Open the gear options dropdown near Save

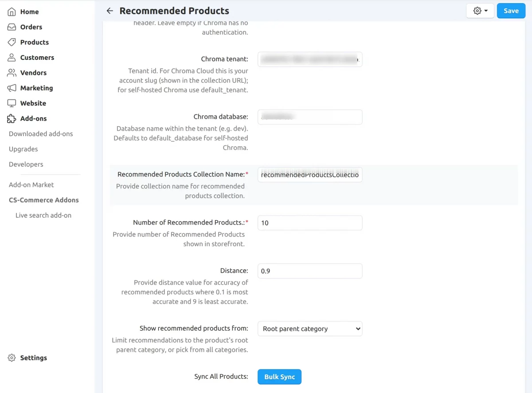point(480,11)
